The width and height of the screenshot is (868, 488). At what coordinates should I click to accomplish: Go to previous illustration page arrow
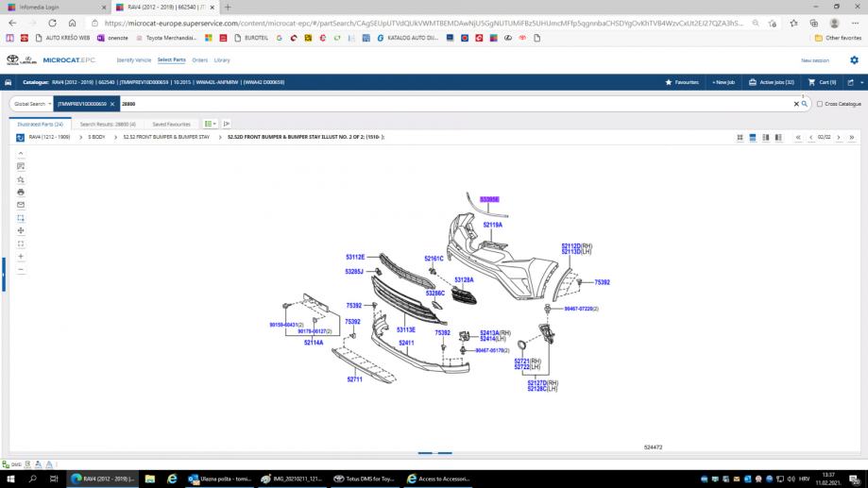tap(810, 138)
